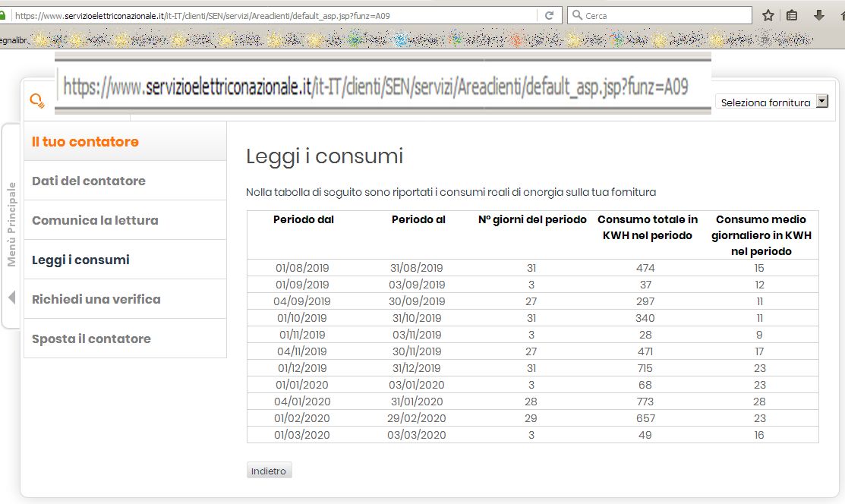
Task: Click the Cerca search field
Action: coord(653,14)
